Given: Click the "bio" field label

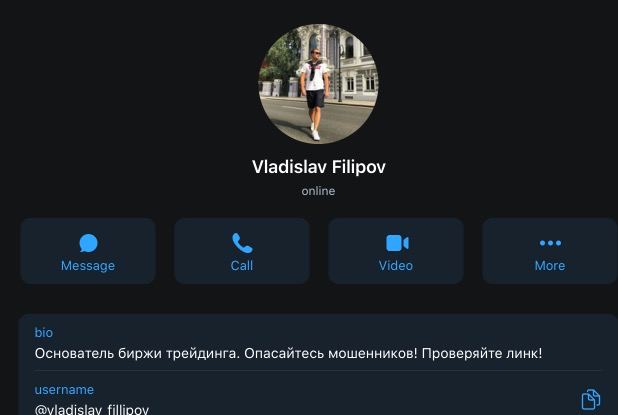Looking at the screenshot, I should pos(44,333).
